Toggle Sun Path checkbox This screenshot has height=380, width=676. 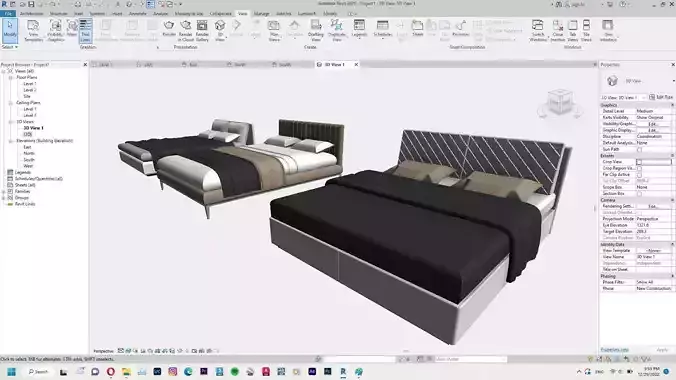click(x=639, y=149)
